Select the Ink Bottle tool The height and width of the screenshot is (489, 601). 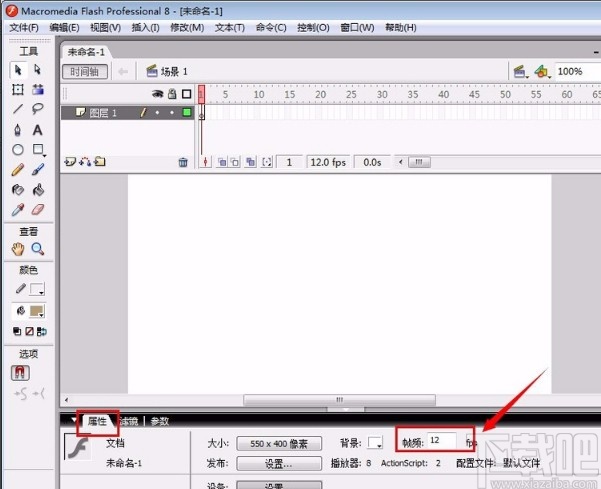(18, 190)
